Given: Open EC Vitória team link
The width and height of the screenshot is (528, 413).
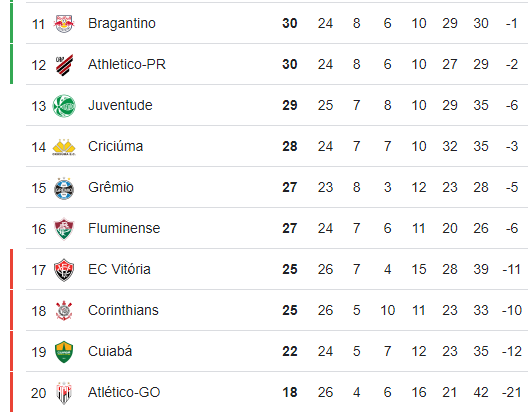Looking at the screenshot, I should coord(119,269).
